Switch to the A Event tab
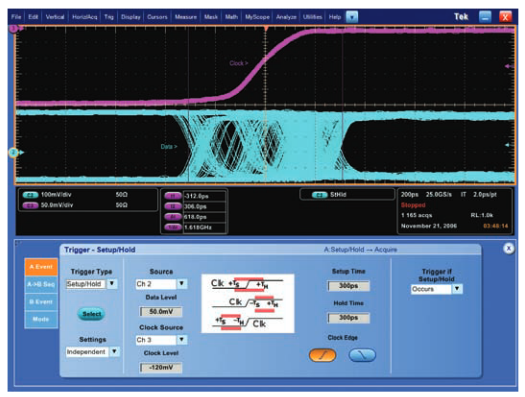The width and height of the screenshot is (525, 397). [41, 267]
